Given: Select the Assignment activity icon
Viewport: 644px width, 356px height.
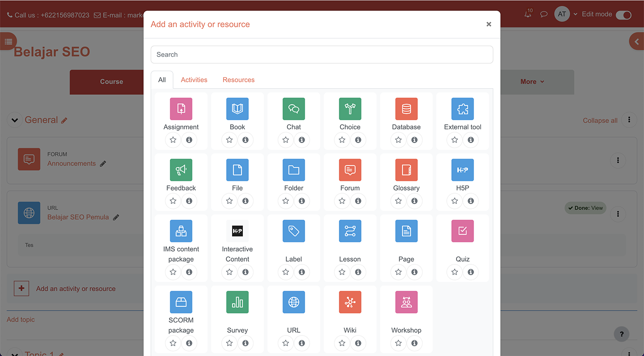Looking at the screenshot, I should coord(181,109).
